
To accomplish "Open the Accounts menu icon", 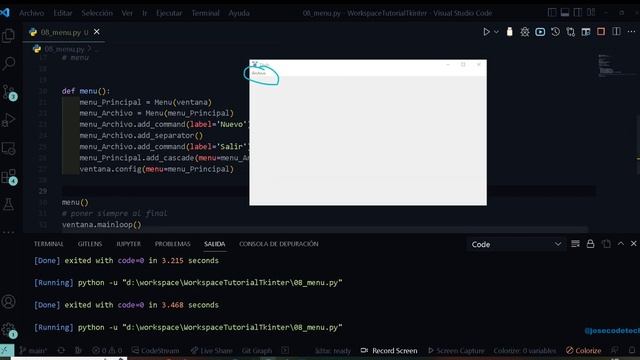I will (x=9, y=302).
